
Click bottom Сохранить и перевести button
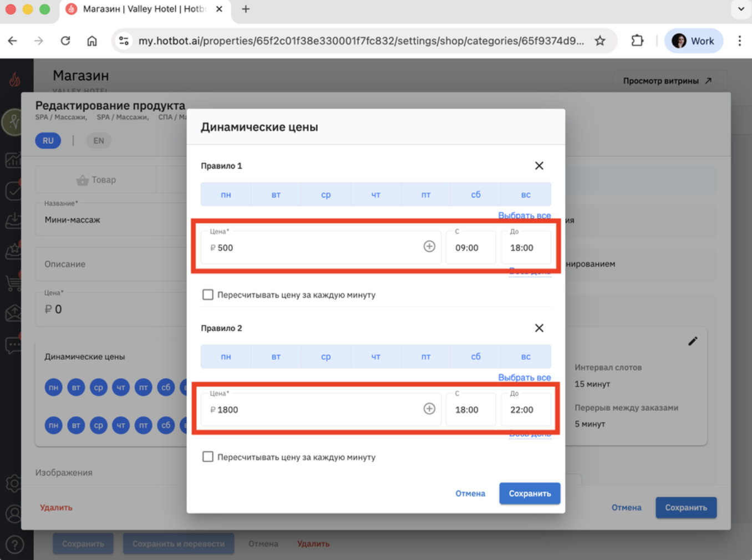coord(179,544)
